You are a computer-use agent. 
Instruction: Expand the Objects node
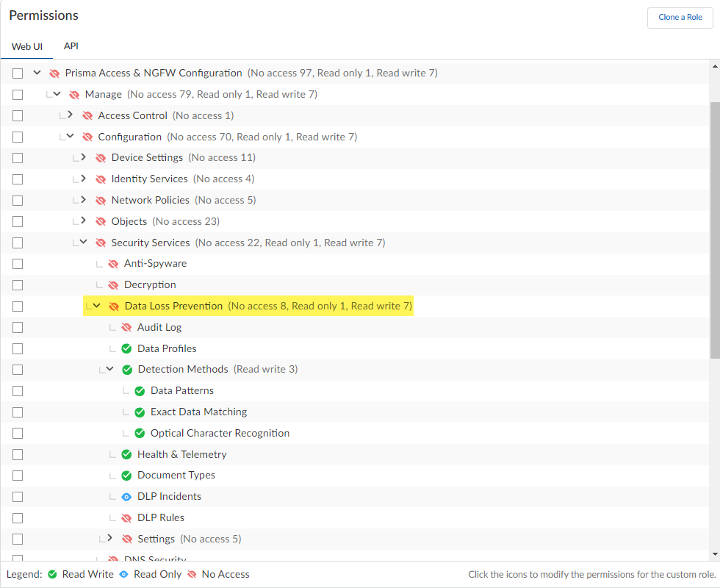pyautogui.click(x=83, y=220)
